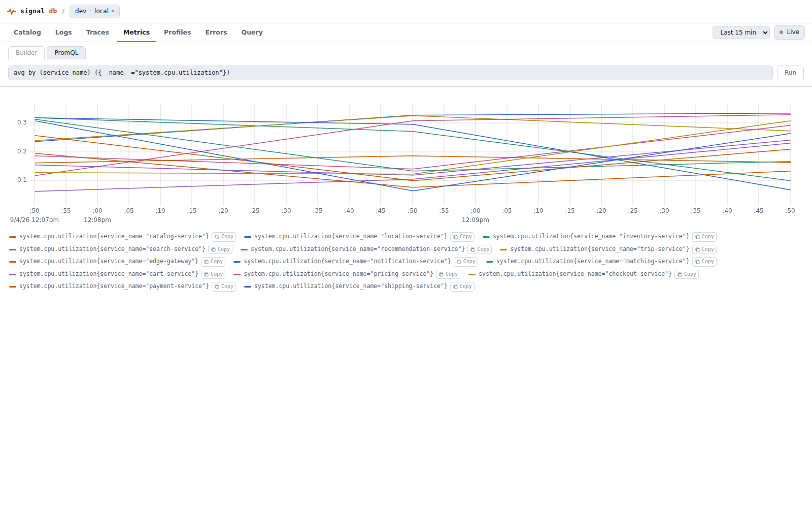Click the checkout-service legend label
This screenshot has width=812, height=508.
(x=575, y=274)
